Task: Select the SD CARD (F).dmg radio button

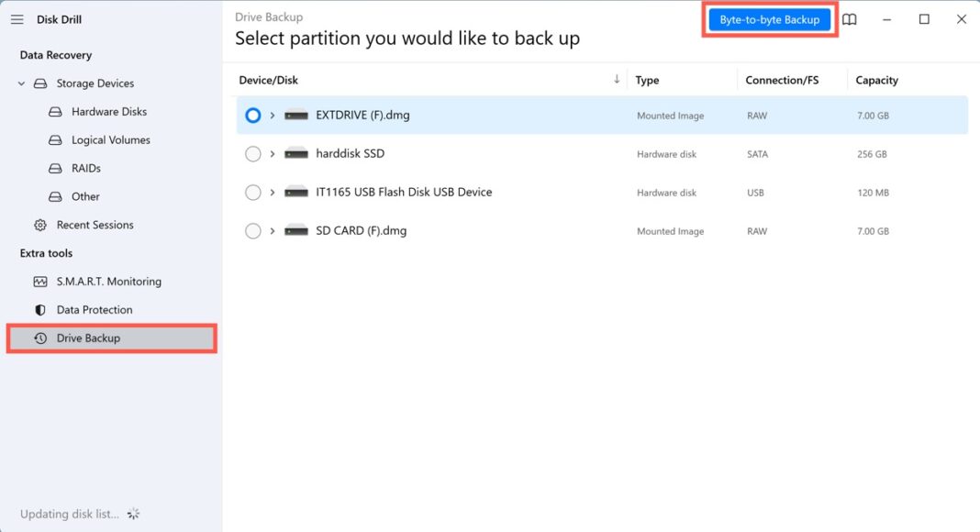Action: click(x=253, y=231)
